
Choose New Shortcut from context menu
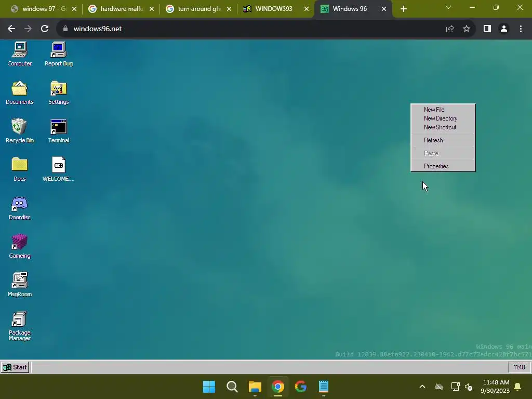click(x=443, y=127)
